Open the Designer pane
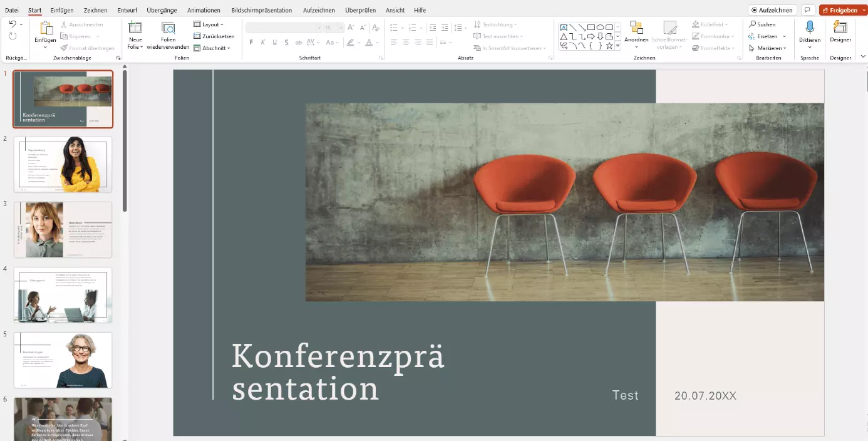This screenshot has width=868, height=441. [840, 32]
